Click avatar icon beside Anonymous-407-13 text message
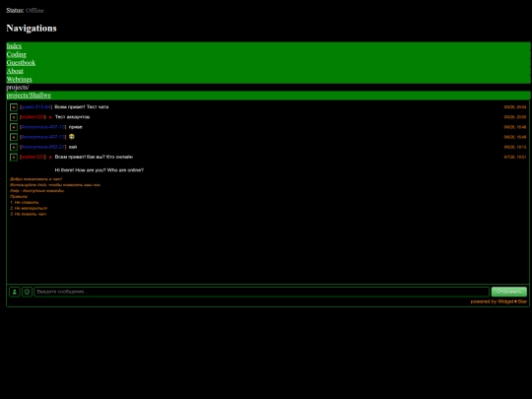Image resolution: width=532 pixels, height=399 pixels. [14, 127]
